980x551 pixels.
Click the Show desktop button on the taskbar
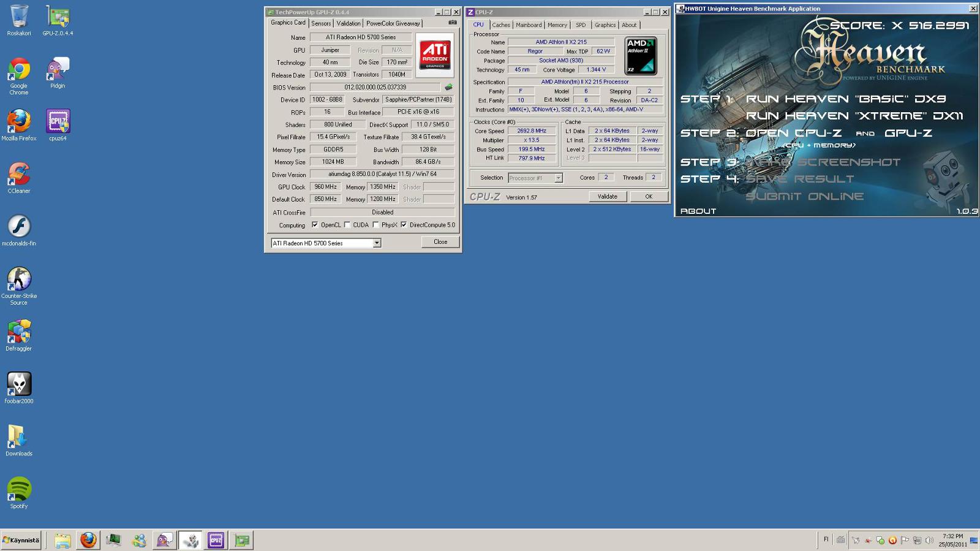(974, 540)
